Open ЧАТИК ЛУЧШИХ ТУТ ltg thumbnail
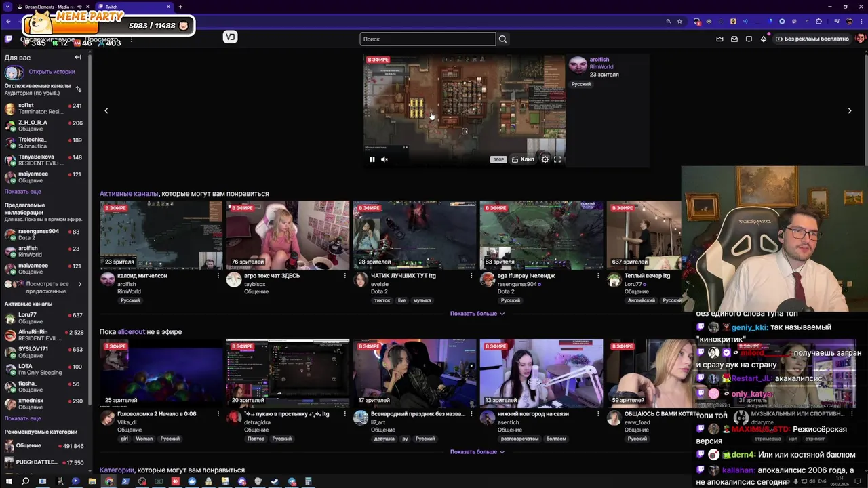Viewport: 868px width, 488px height. [414, 235]
